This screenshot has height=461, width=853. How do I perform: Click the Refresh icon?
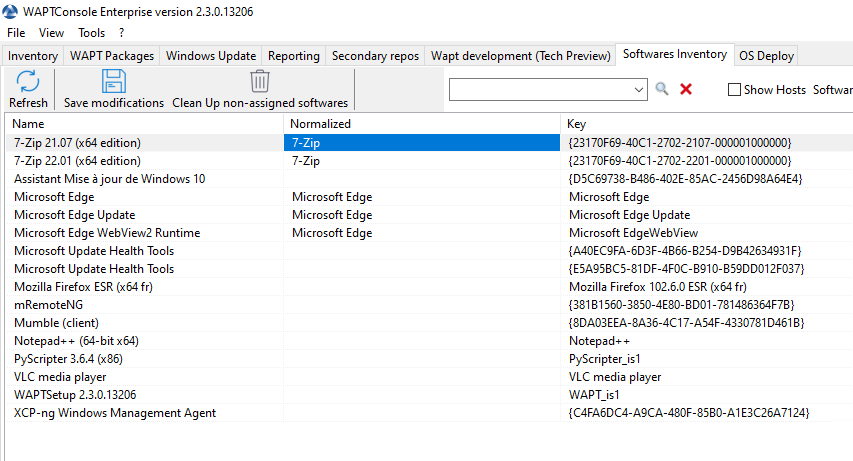click(x=28, y=81)
